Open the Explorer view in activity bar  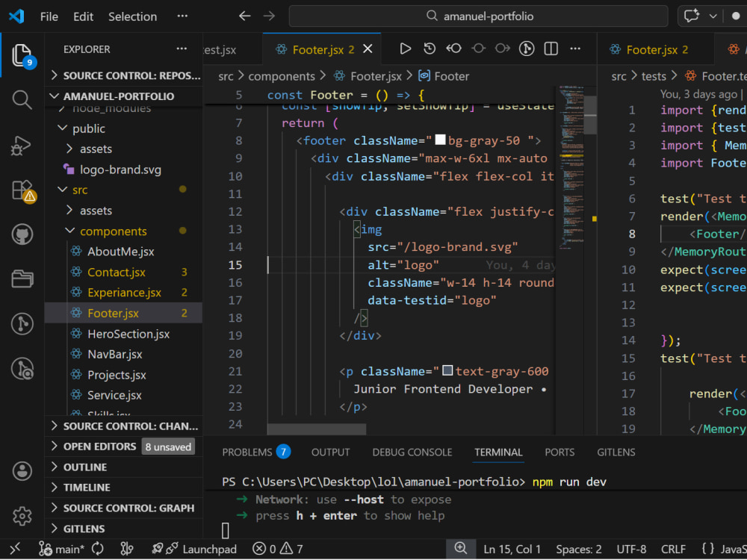[22, 55]
